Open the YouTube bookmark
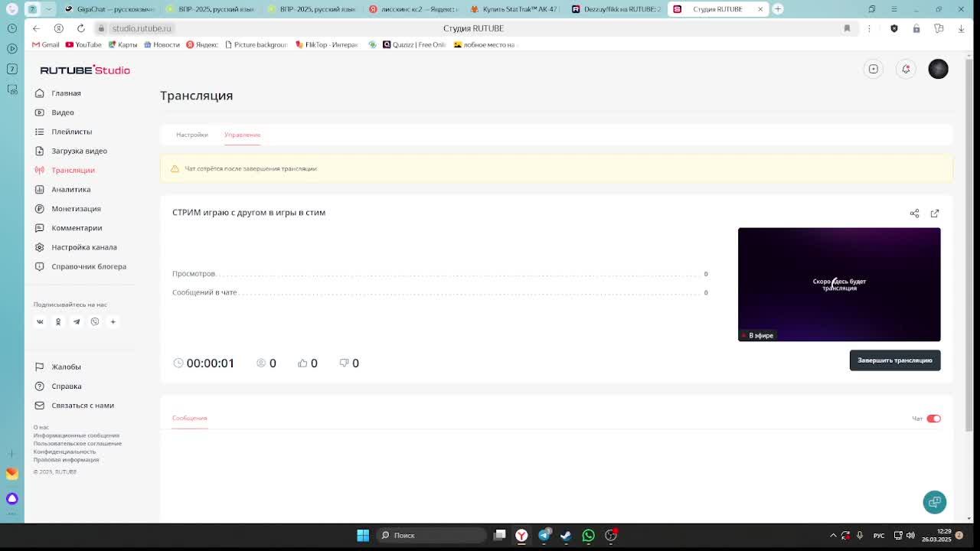 click(83, 44)
